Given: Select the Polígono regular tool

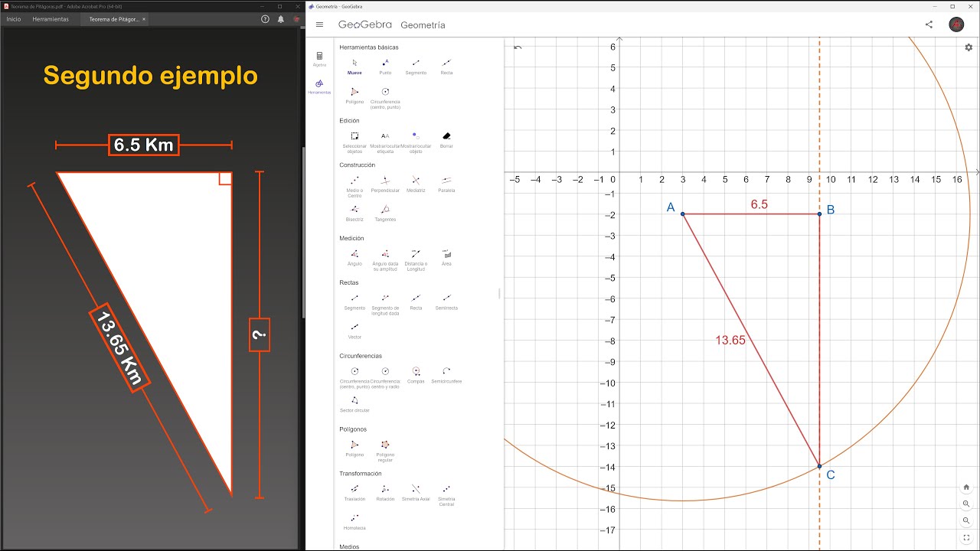Looking at the screenshot, I should point(385,450).
